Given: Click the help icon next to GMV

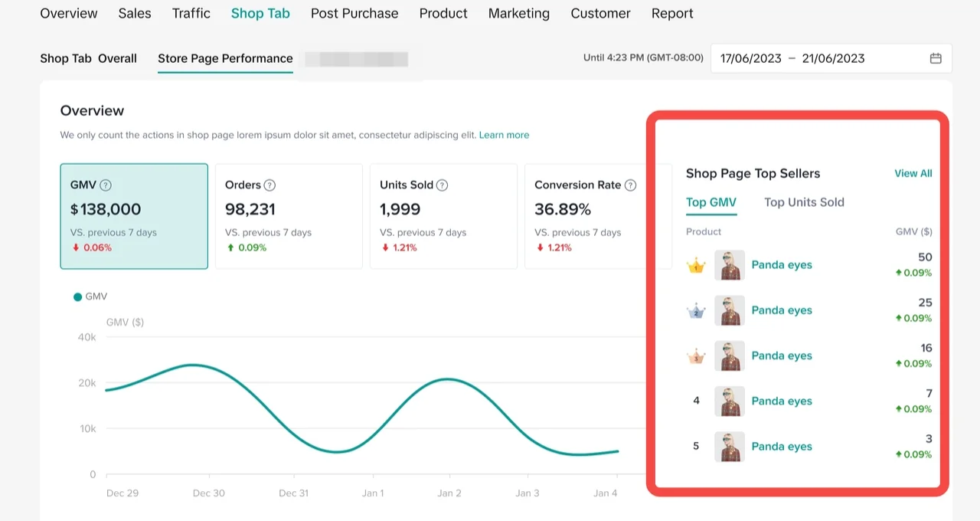Looking at the screenshot, I should 106,185.
